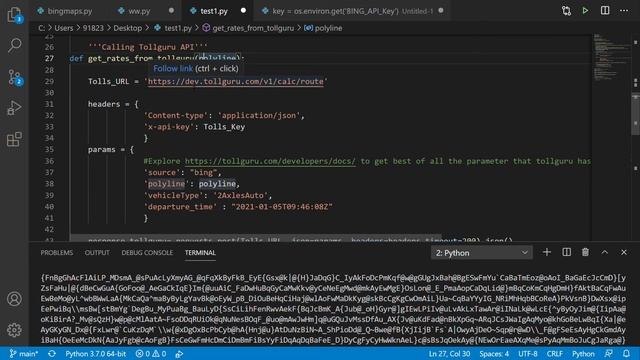Screen dimensions: 640x360
Task: Click Ln 27, Col 30 position indicator
Action: pyautogui.click(x=449, y=353)
